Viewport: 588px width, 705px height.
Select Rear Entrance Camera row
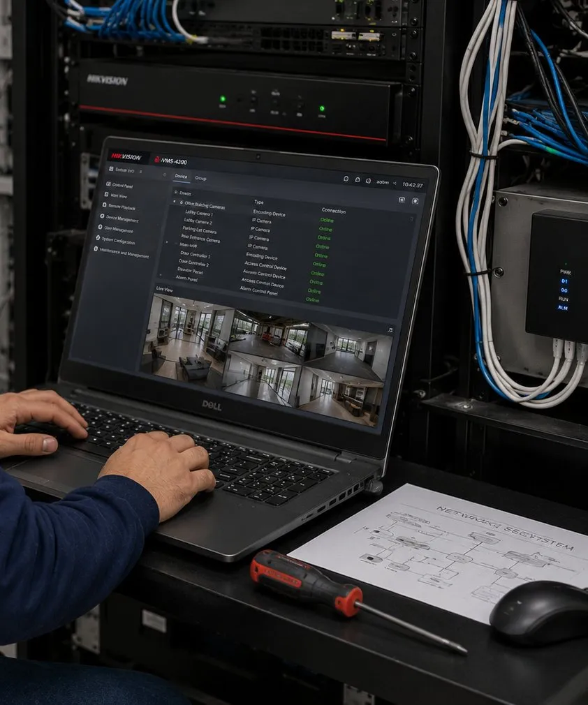pyautogui.click(x=200, y=238)
